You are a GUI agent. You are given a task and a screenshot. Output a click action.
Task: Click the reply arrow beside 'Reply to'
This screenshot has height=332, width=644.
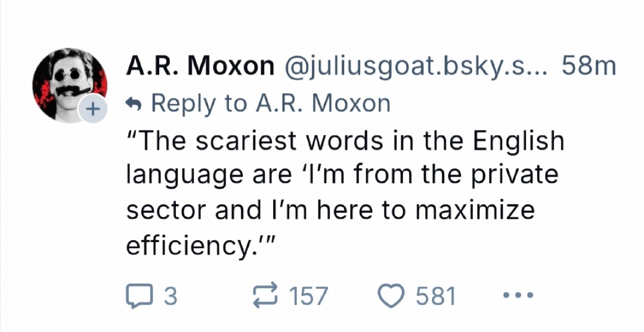[x=134, y=104]
